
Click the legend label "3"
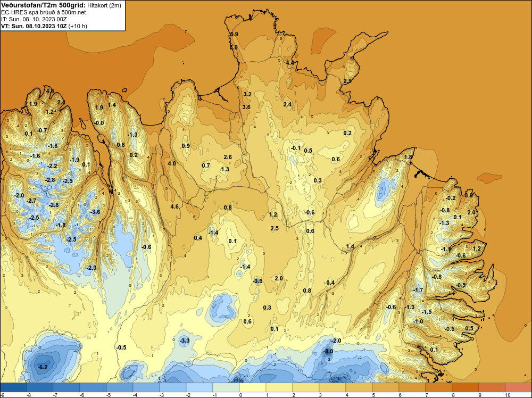pyautogui.click(x=320, y=395)
